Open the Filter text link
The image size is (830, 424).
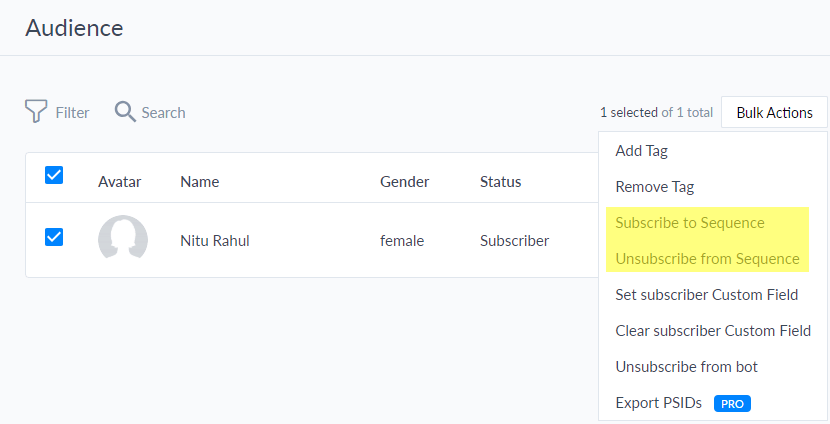(x=73, y=113)
